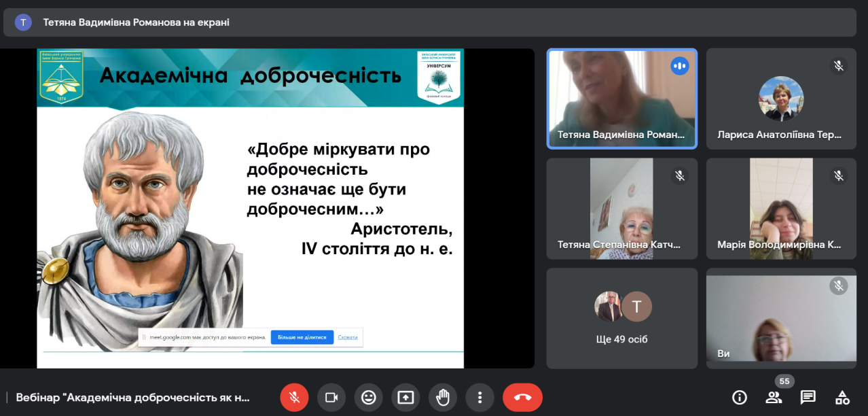The width and height of the screenshot is (868, 416).
Task: Click the presenter avatar 'T' in top banner
Action: click(x=23, y=22)
